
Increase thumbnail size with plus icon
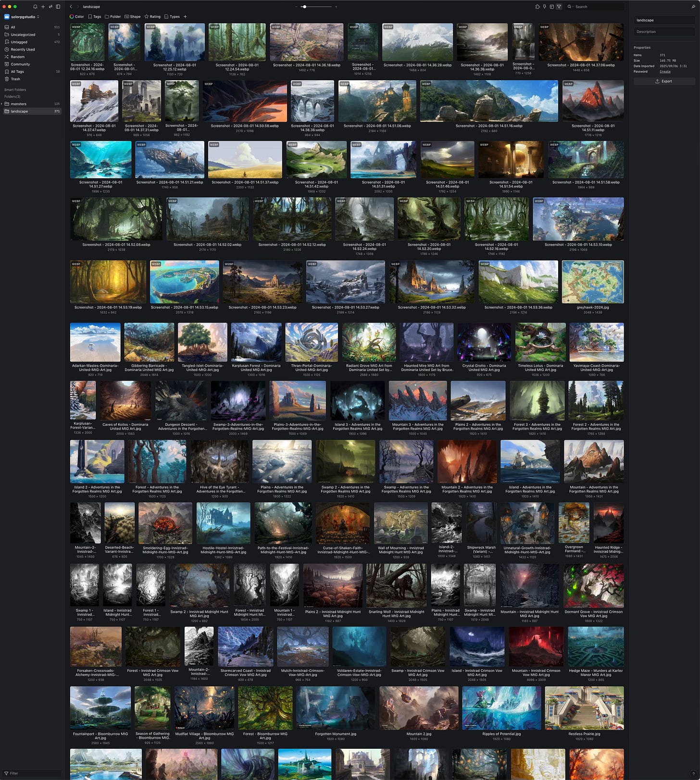pos(336,7)
